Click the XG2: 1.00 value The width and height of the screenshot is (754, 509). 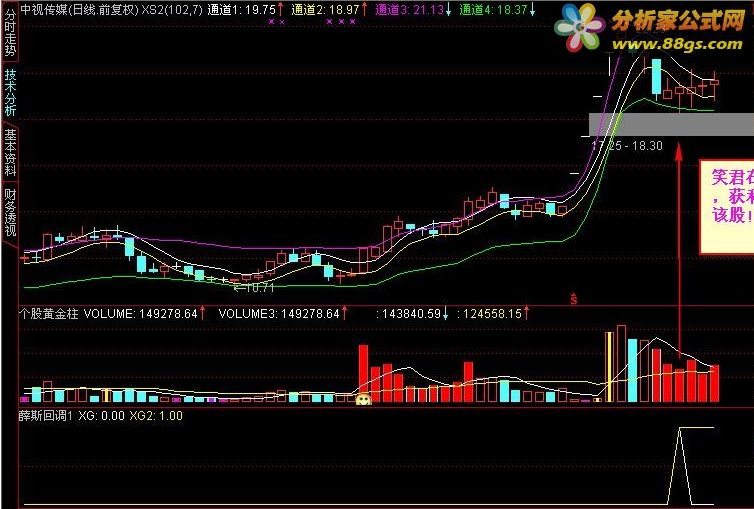tap(156, 416)
